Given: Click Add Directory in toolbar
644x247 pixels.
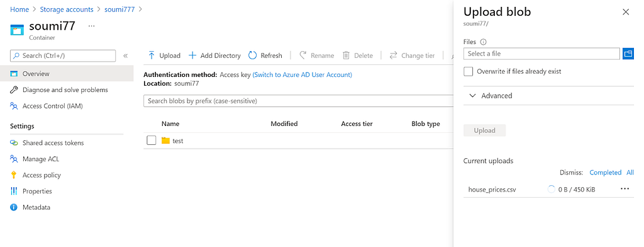Looking at the screenshot, I should pos(214,55).
